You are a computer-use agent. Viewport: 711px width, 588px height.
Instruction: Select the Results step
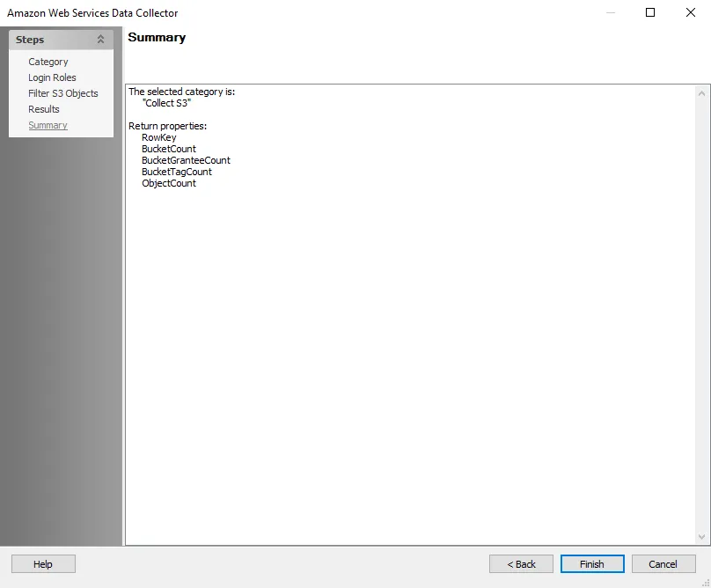43,109
